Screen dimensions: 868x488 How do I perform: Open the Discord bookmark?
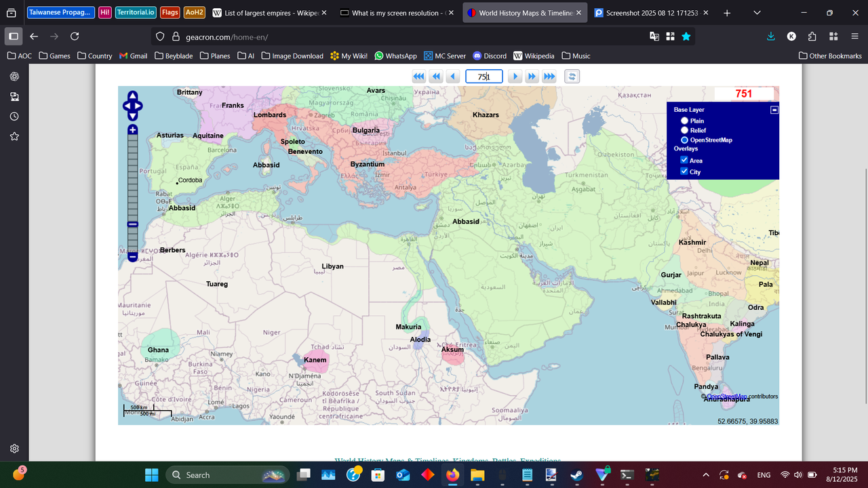(x=490, y=56)
